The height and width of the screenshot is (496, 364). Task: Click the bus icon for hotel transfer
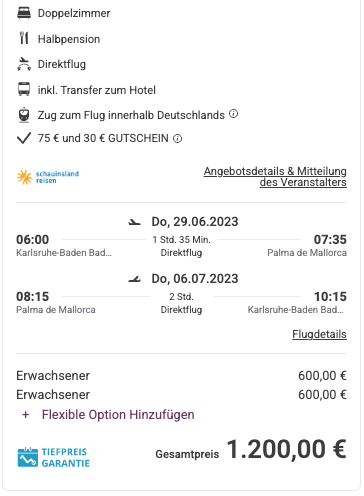24,89
